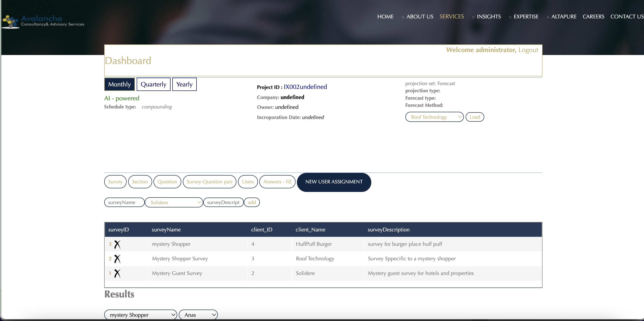Switch to Monthly view
This screenshot has width=644, height=321.
coord(119,84)
